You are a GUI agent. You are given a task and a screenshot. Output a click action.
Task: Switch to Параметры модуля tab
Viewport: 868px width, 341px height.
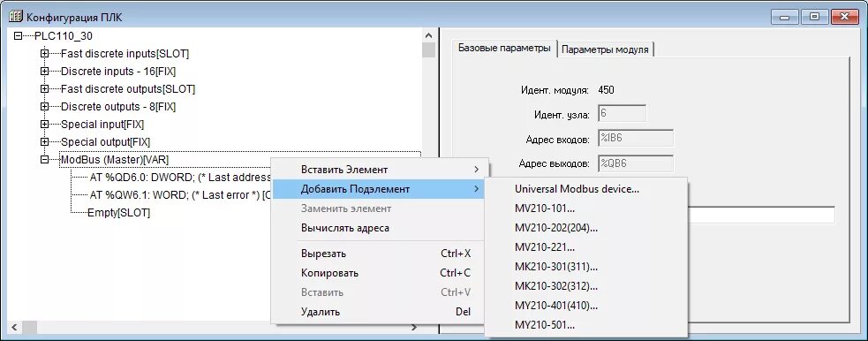pos(605,49)
